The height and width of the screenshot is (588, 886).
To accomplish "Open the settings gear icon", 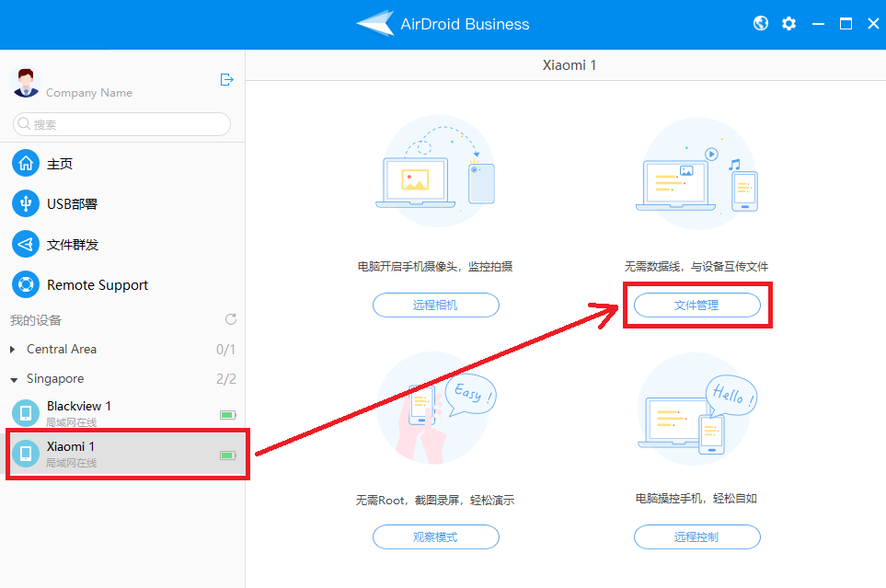I will (x=788, y=23).
